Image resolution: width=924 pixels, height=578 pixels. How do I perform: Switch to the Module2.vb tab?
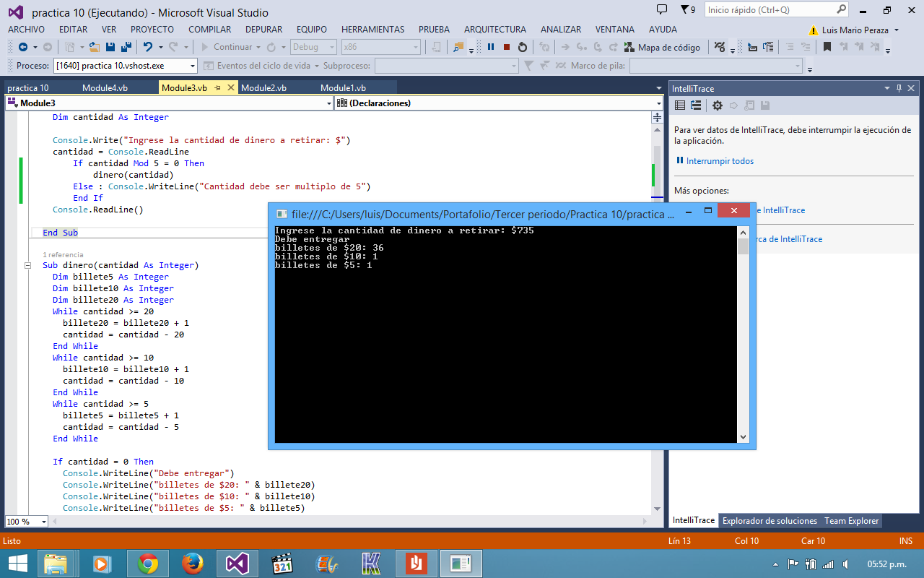263,86
